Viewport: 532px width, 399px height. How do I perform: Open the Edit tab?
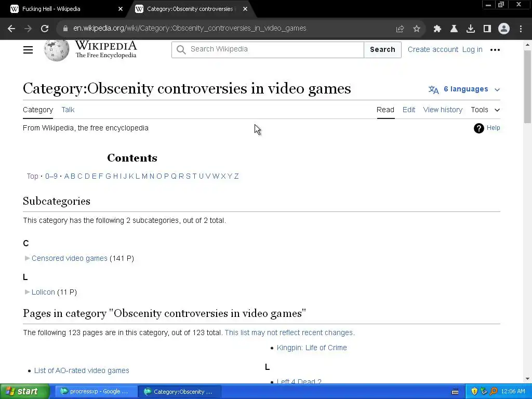pyautogui.click(x=409, y=110)
